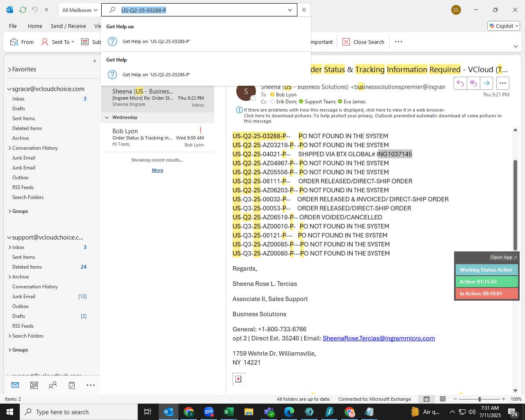This screenshot has height=420, width=525.
Task: Click the message body scrollbar
Action: (x=516, y=205)
